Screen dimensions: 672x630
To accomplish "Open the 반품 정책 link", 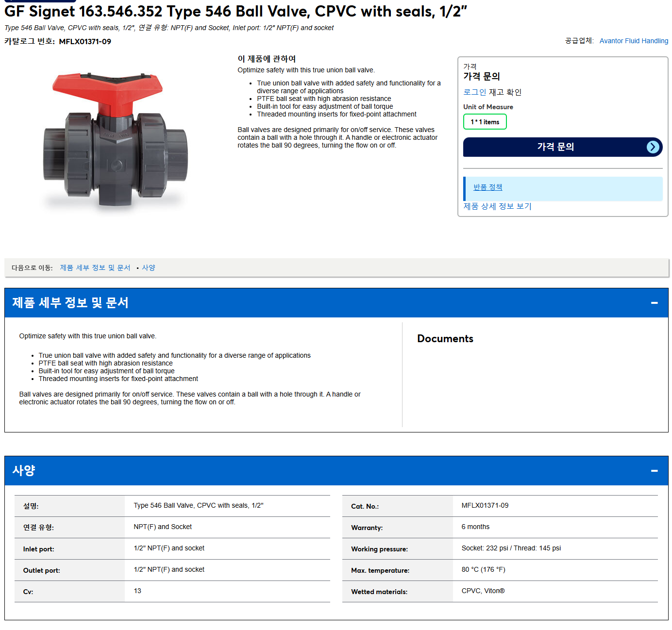I will tap(487, 187).
